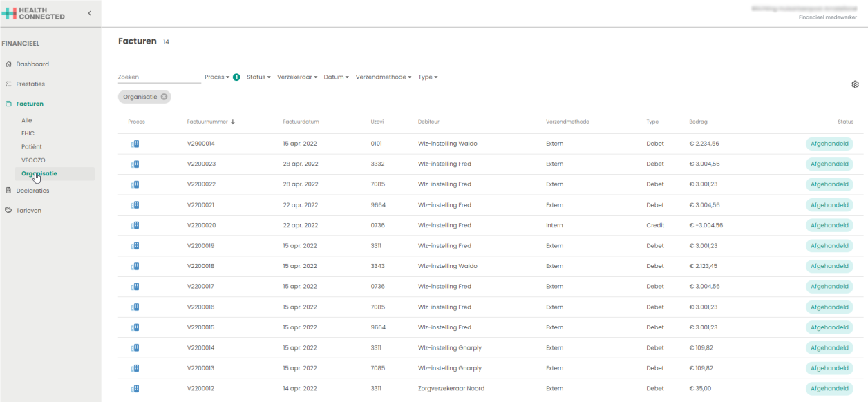
Task: Click the Health Connected logo
Action: tap(33, 13)
